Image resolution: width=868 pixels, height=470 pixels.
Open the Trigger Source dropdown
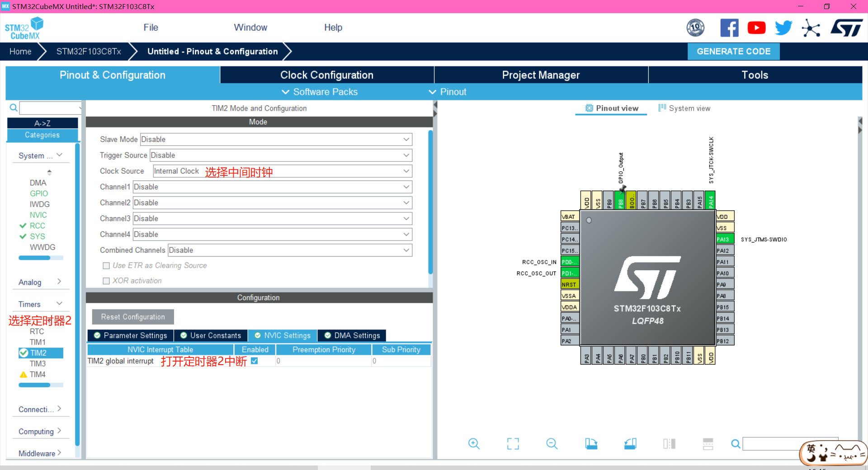281,155
